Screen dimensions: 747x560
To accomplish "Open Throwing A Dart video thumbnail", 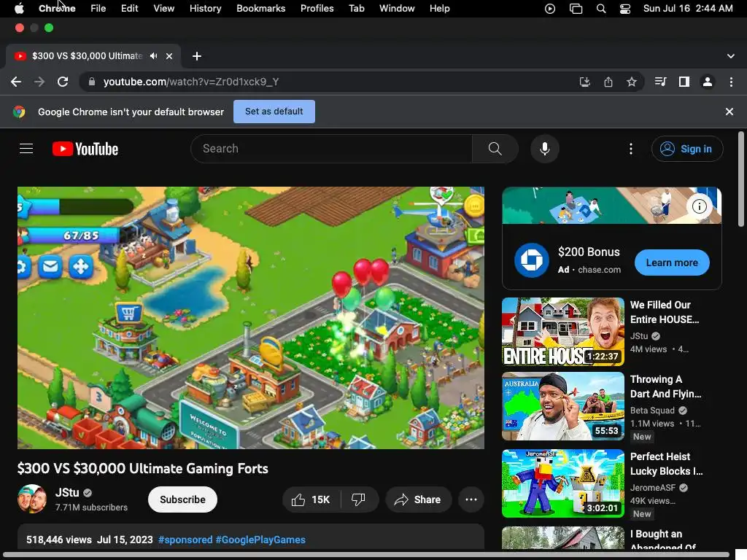I will click(562, 406).
